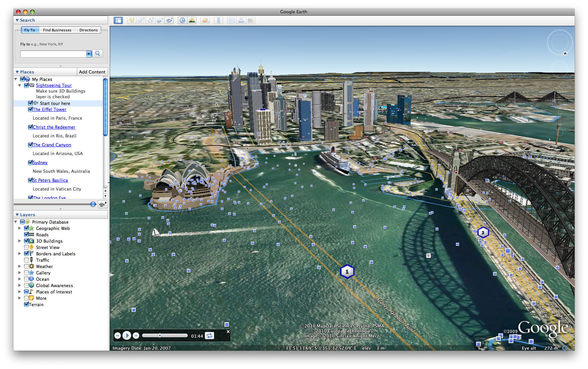Disable the 3D Buildings layer checkbox
Screen dimensions: 588x369
(26, 241)
